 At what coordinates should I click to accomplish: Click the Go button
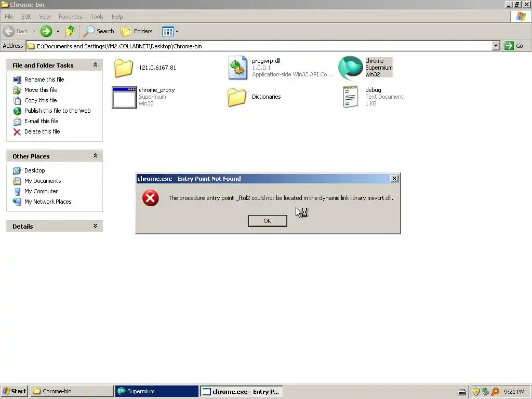(x=514, y=46)
